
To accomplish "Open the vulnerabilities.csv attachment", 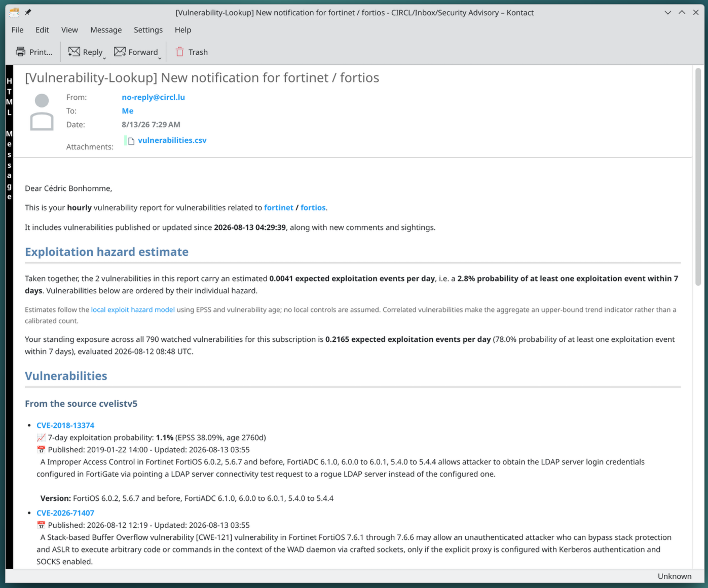I will [x=172, y=140].
